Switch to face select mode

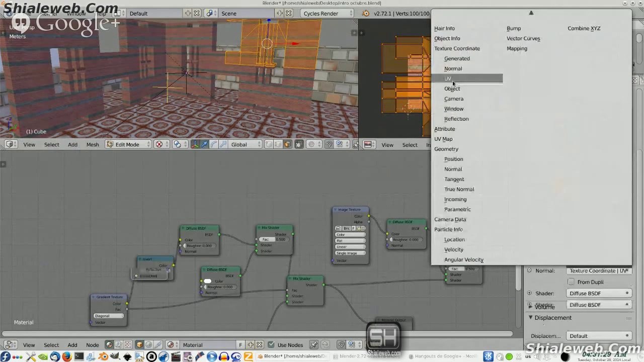[287, 144]
